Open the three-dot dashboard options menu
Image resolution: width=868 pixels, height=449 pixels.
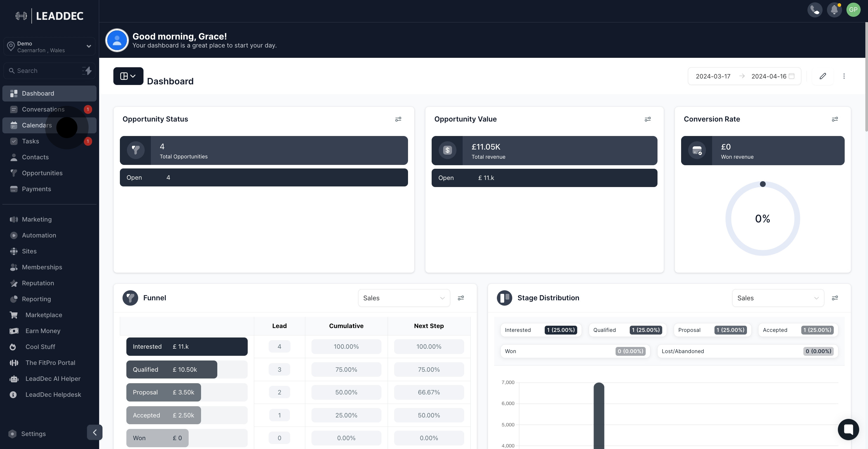pos(844,76)
